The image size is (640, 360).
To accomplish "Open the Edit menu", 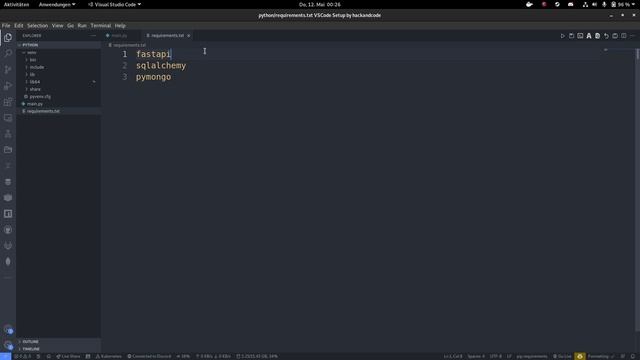I will (x=19, y=25).
